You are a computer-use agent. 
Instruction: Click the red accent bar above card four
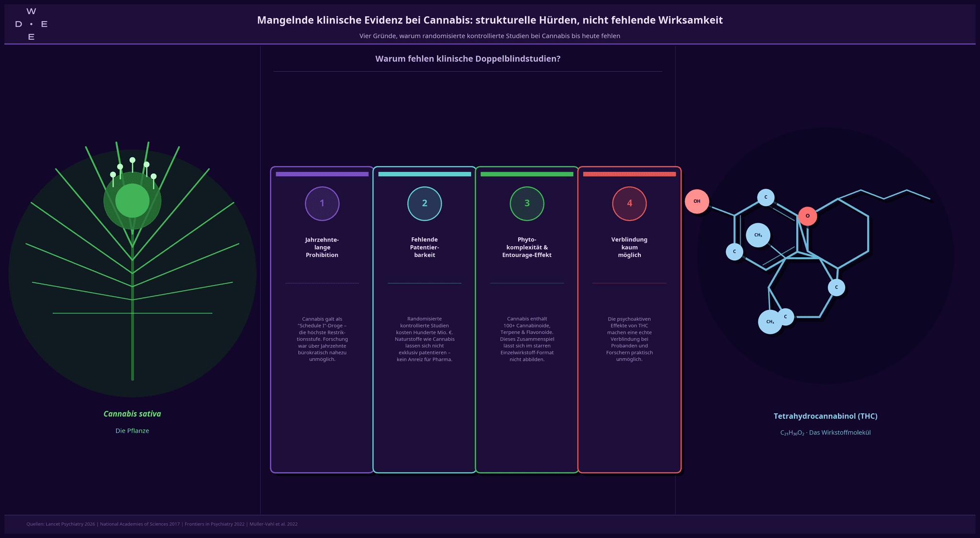click(x=629, y=174)
